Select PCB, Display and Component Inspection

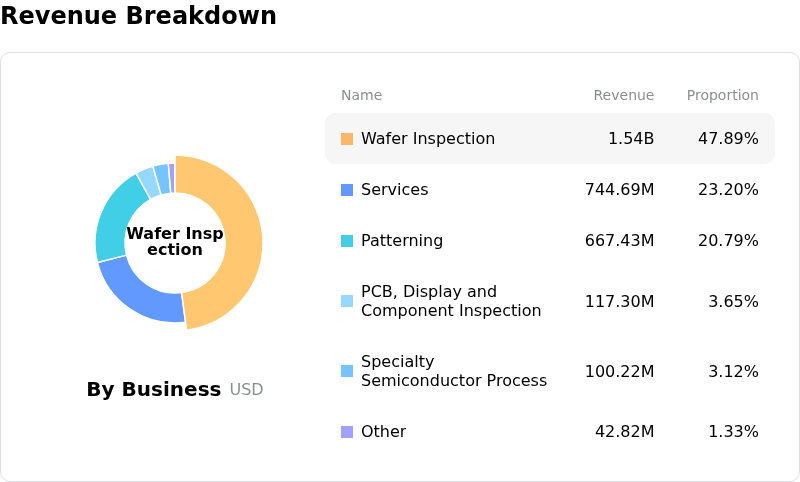450,301
